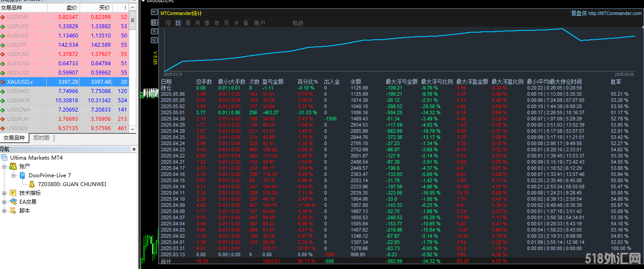
Task: Open the http://MTCommander.com link
Action: point(615,13)
